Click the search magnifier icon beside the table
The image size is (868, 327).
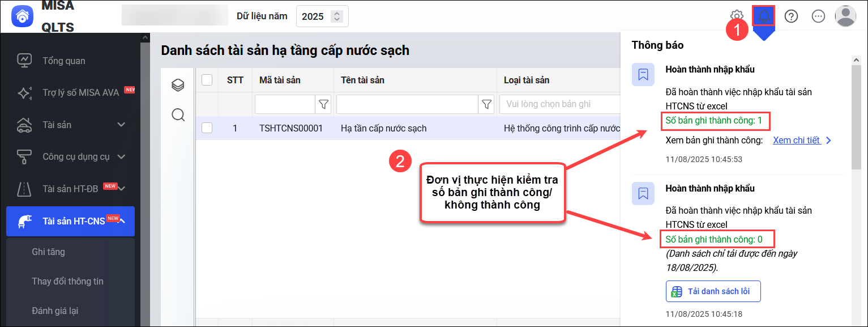point(178,115)
